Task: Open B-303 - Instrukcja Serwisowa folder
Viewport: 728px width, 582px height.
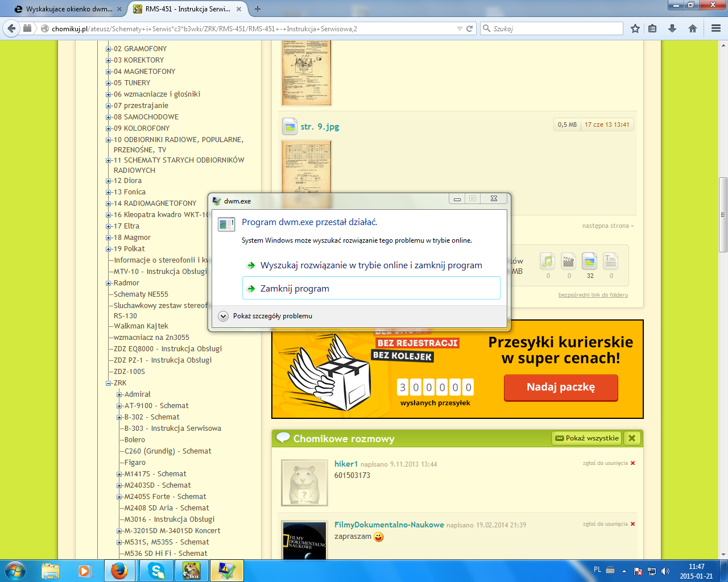Action: click(173, 429)
